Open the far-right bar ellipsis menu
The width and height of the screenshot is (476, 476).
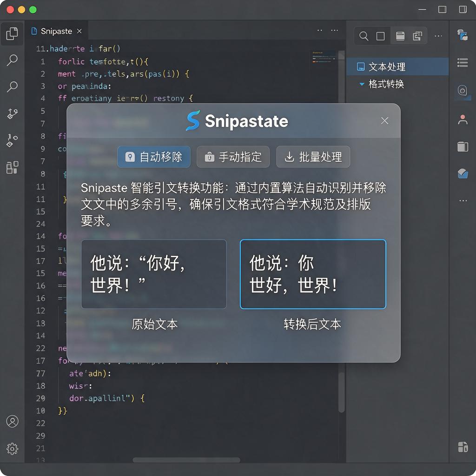tap(463, 201)
